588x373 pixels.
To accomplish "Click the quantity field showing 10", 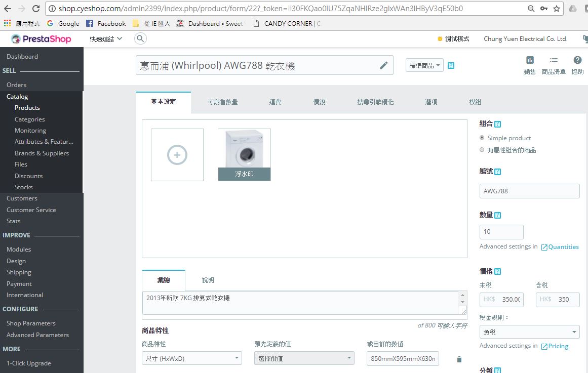I will (x=501, y=232).
